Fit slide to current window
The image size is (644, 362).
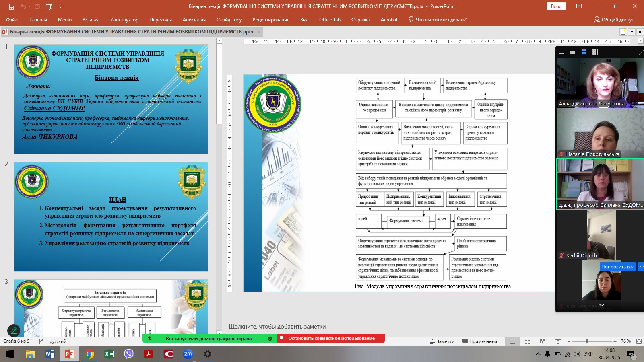tap(639, 341)
